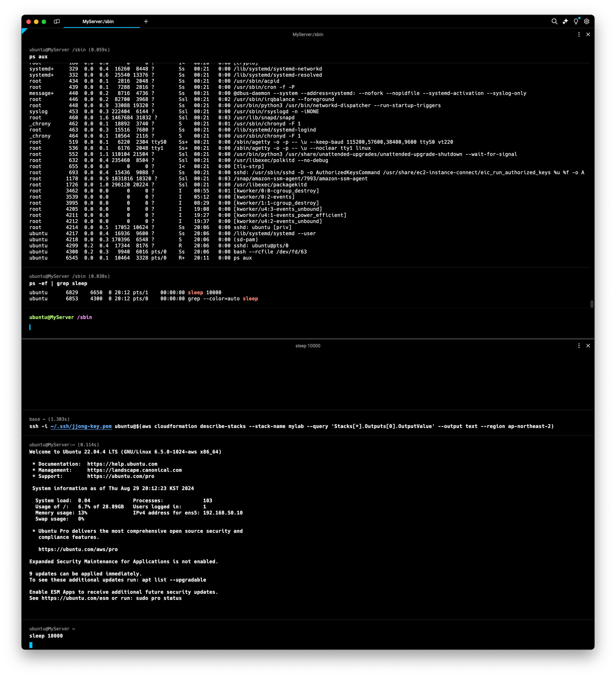Open sleep 10000 pane three-dot menu

(x=579, y=346)
